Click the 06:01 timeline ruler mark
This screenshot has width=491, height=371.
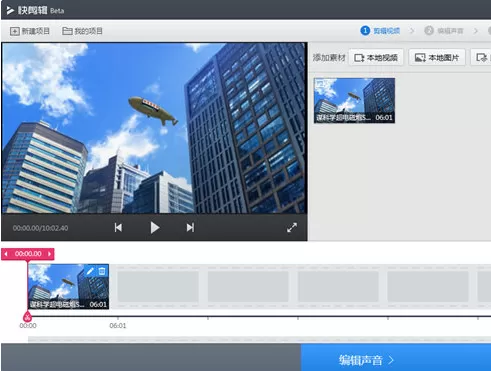coord(118,326)
